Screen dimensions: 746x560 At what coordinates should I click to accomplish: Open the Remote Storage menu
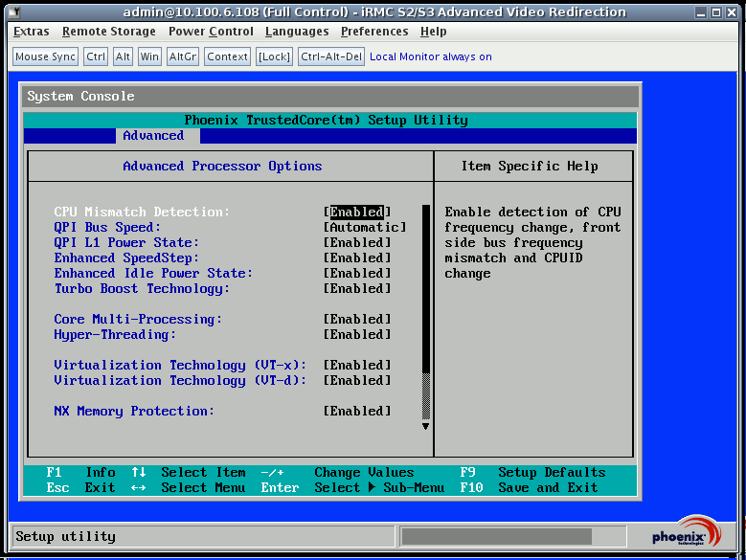[109, 32]
